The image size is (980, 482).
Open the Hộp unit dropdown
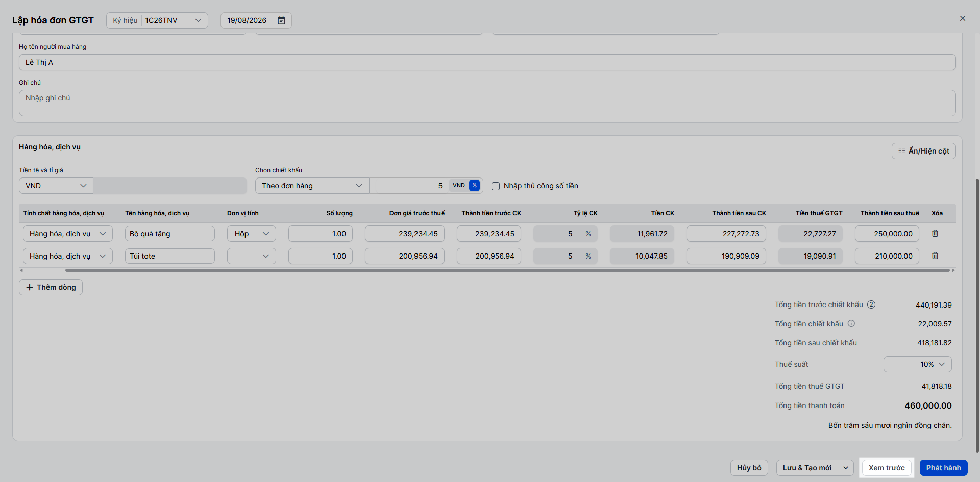click(252, 234)
